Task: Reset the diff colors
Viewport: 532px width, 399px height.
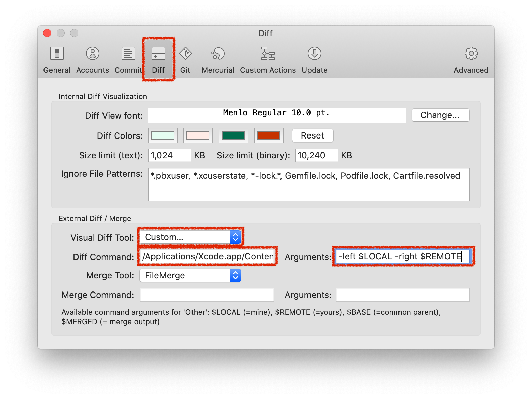Action: [x=313, y=135]
